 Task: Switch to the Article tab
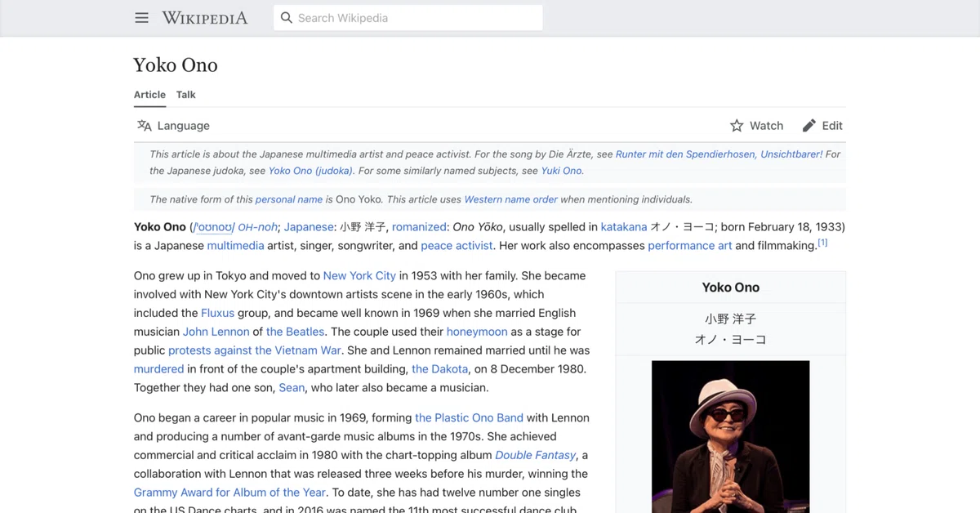pyautogui.click(x=150, y=95)
